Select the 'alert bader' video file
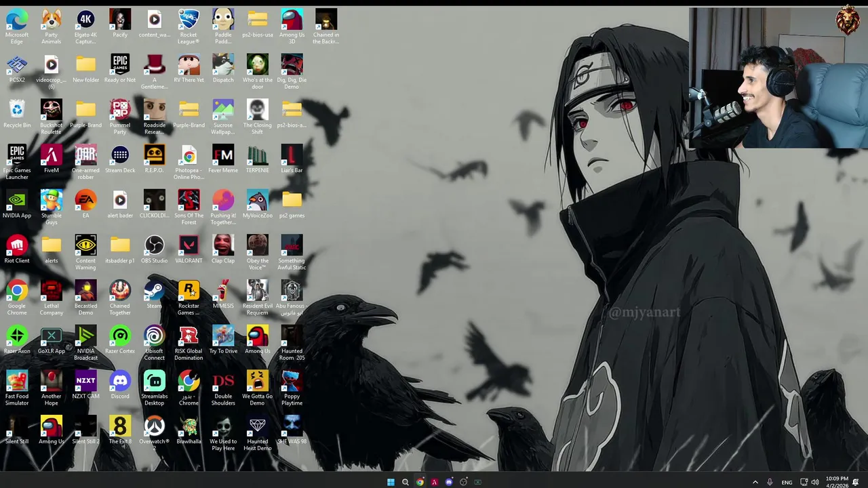Viewport: 868px width, 488px height. tap(120, 204)
